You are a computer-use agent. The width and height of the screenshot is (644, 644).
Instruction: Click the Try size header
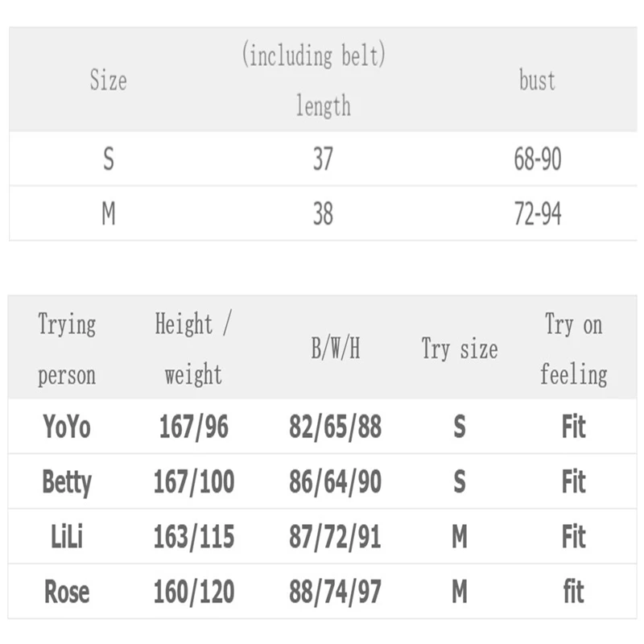tap(460, 349)
